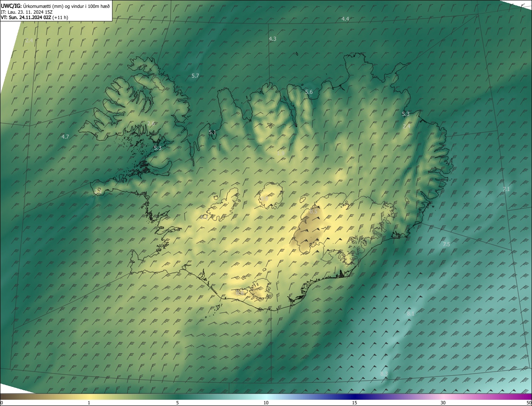Screen dimensions: 532x406
Task: Click the 4.3 value label on map
Action: pyautogui.click(x=273, y=39)
